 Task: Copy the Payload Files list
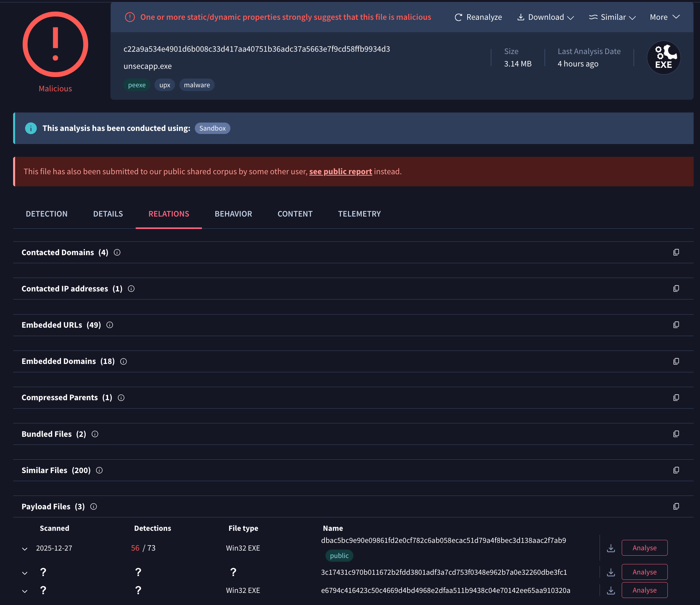coord(676,506)
